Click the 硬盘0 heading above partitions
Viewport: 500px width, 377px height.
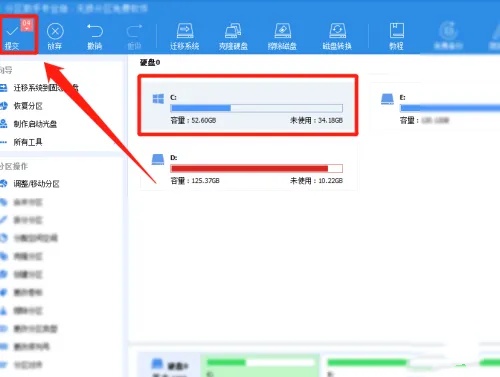click(x=150, y=62)
